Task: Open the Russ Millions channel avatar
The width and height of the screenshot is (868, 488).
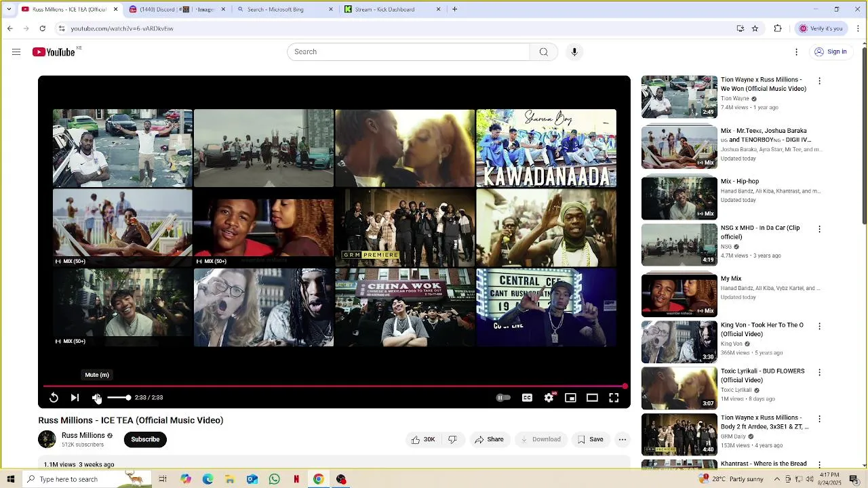Action: click(47, 439)
